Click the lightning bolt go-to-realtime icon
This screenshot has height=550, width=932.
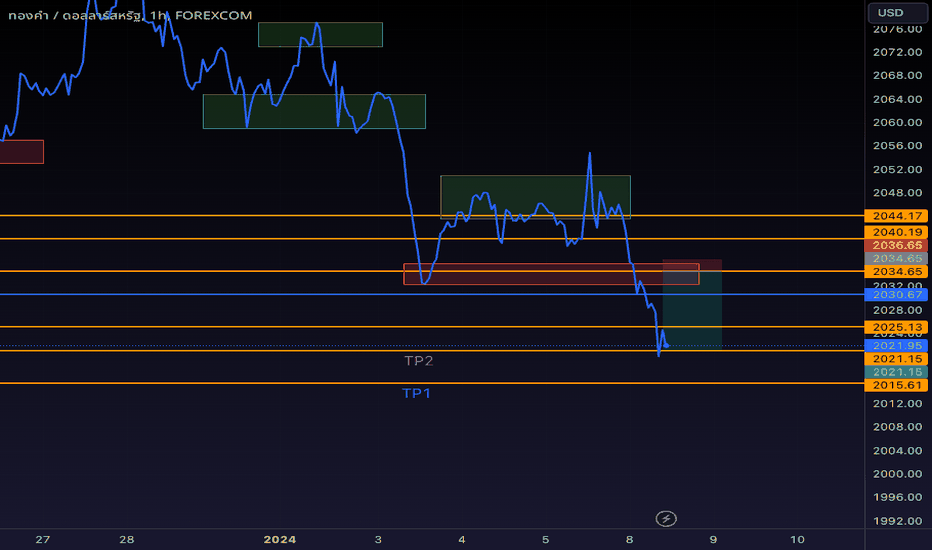pos(666,518)
